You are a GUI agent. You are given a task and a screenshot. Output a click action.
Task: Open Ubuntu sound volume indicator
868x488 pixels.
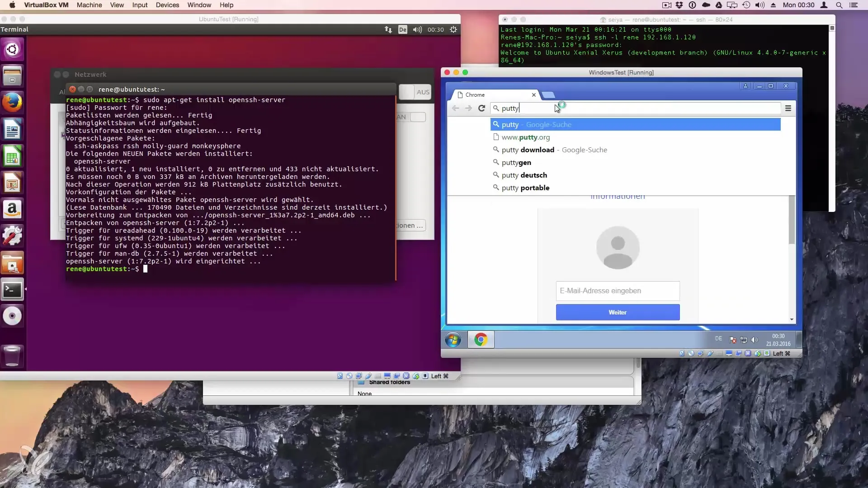[x=417, y=29]
